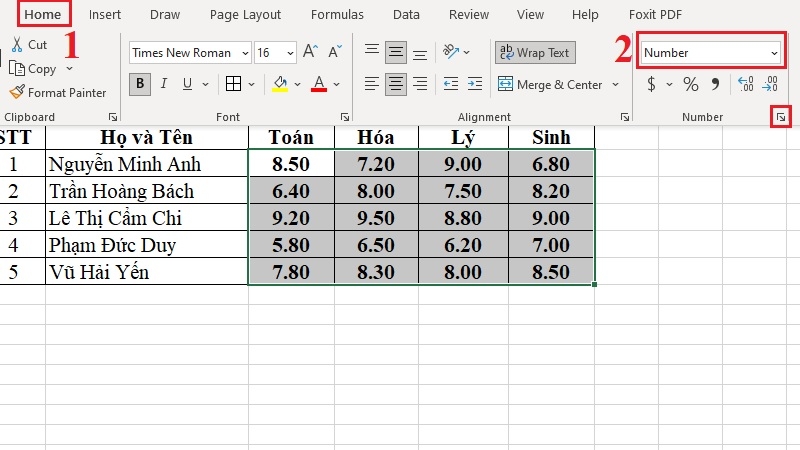Select the cell Lê Thị Cẩm Chi
Screen dimensions: 800x450
point(147,218)
